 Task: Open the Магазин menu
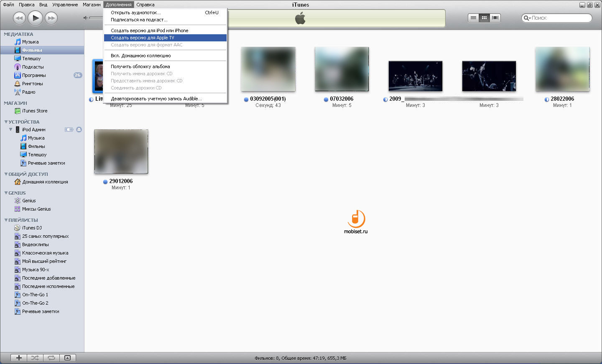click(92, 5)
